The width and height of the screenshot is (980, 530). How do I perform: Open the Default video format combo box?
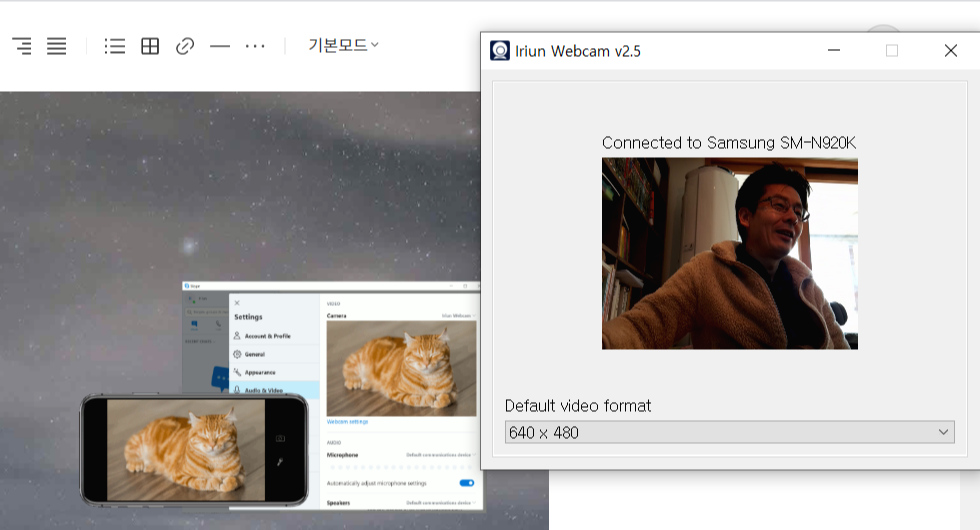click(x=729, y=432)
